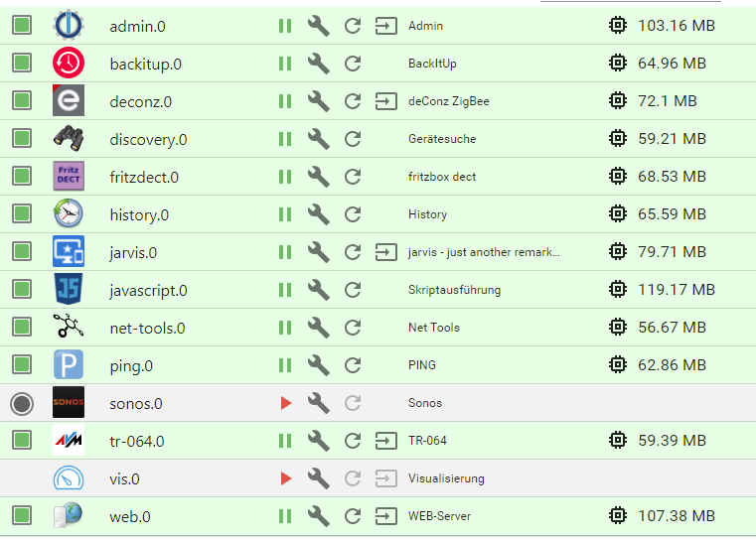Click the grey status circle for sonos.0
The image size is (756, 543).
(22, 403)
